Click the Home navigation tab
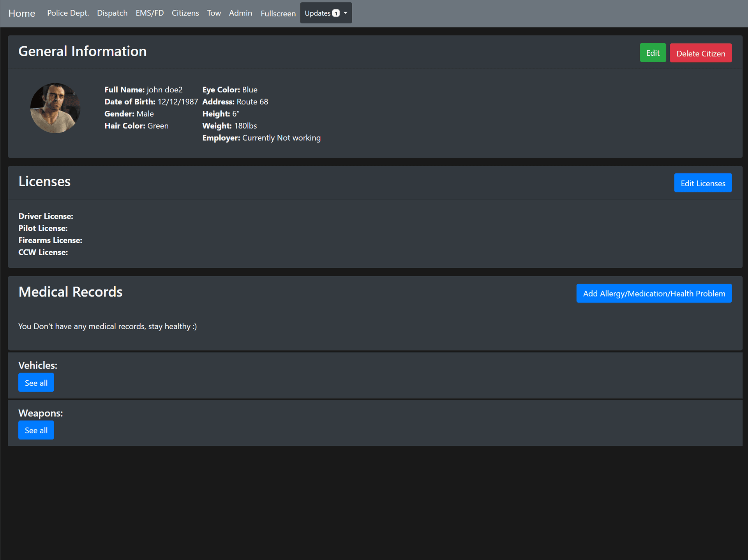The image size is (748, 560). [x=22, y=12]
